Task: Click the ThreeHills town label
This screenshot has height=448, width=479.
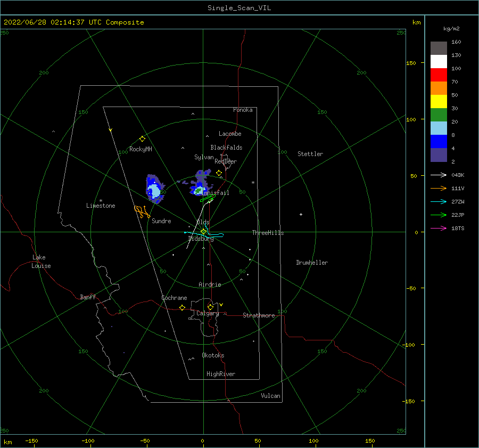Action: click(268, 233)
